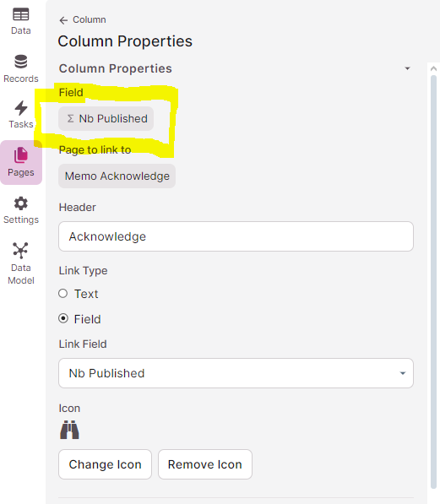This screenshot has width=440, height=504.
Task: Open the Data Model network icon
Action: coord(20,251)
